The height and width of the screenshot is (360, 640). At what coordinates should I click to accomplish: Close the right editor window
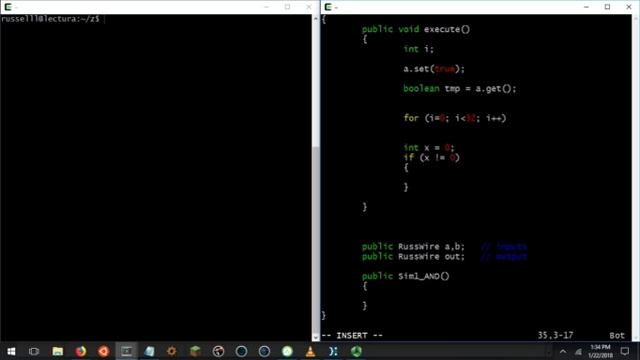(629, 7)
